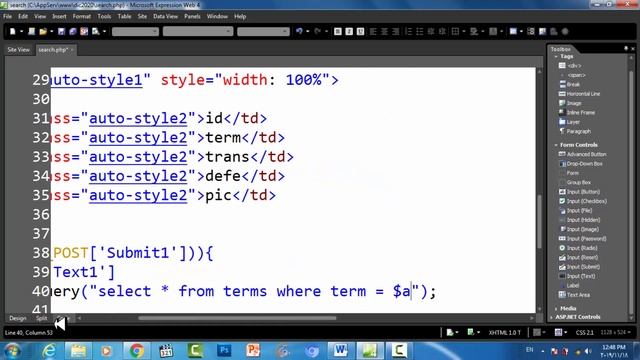Expand the ASP.NET Controls section
Viewport: 640px width, 360px height.
(x=552, y=317)
